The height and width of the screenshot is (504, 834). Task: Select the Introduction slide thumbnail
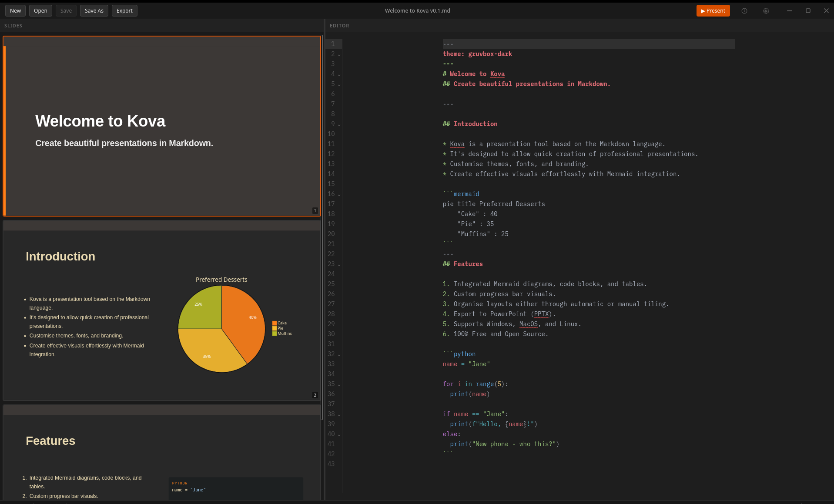coord(162,310)
